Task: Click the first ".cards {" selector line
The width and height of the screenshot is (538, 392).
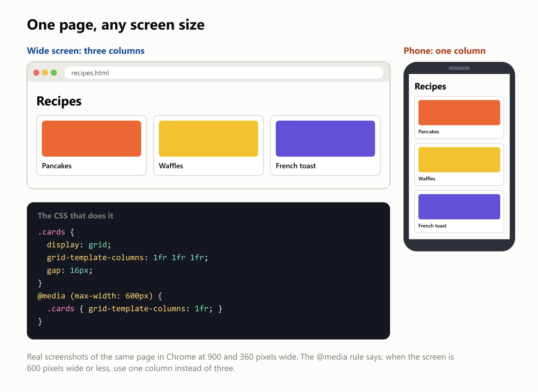Action: [56, 232]
